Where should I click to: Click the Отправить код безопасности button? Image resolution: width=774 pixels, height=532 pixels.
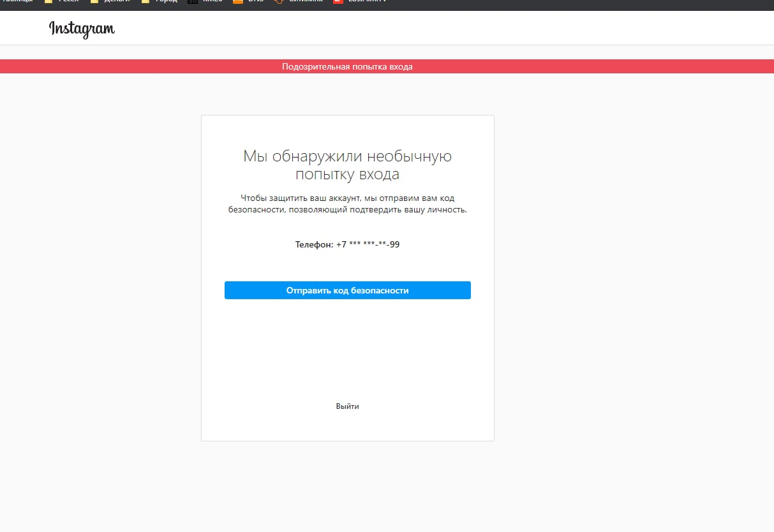coord(348,290)
